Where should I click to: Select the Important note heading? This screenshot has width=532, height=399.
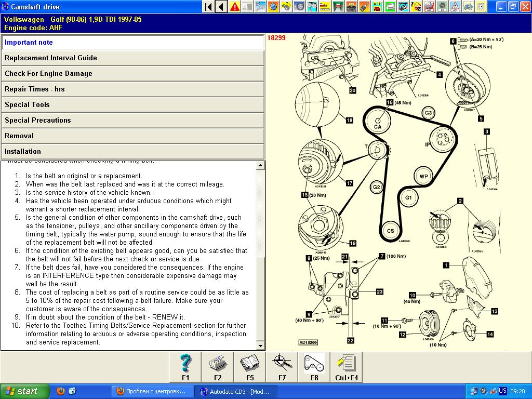click(x=132, y=43)
